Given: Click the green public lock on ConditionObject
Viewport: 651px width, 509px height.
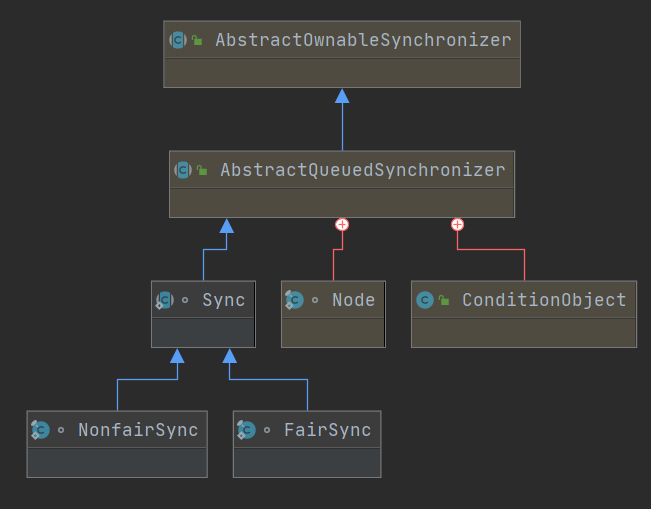Looking at the screenshot, I should point(444,300).
